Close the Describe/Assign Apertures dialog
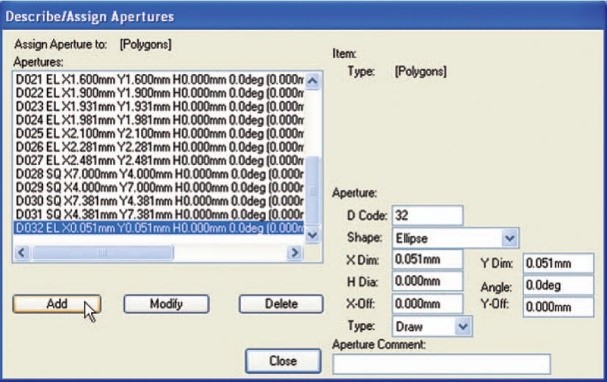The width and height of the screenshot is (607, 382). [283, 361]
